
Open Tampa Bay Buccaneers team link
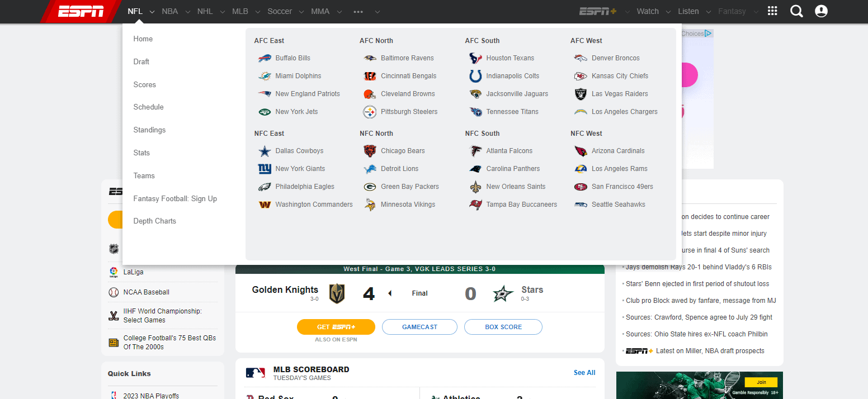click(522, 205)
